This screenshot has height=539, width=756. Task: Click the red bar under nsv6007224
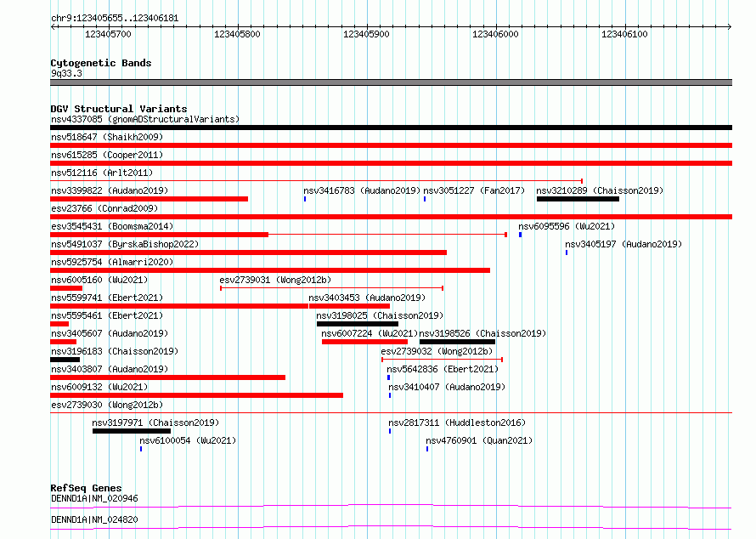(x=364, y=342)
